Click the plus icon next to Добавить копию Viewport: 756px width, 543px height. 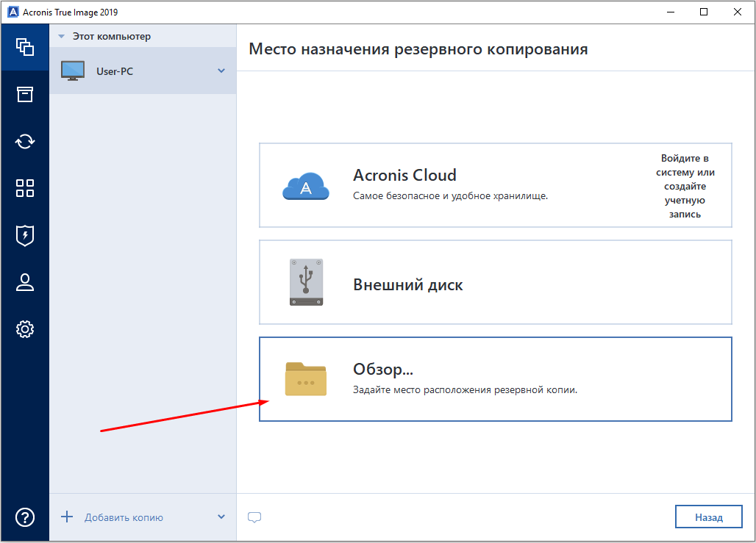coord(67,517)
